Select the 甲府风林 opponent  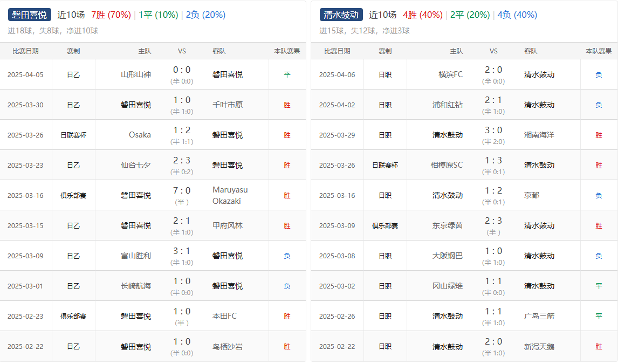[228, 225]
